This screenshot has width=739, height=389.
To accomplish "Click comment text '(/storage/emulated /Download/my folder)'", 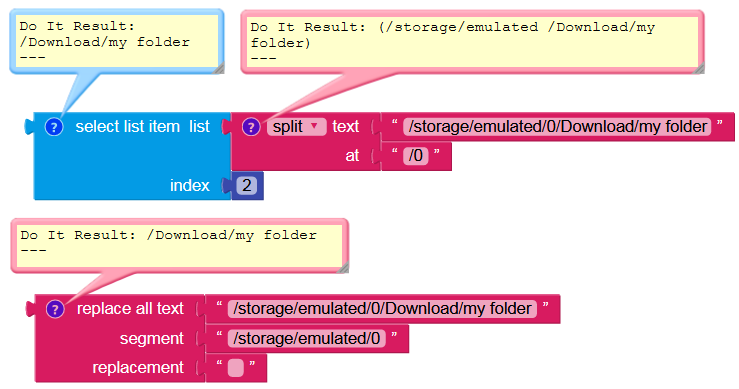I will click(452, 35).
